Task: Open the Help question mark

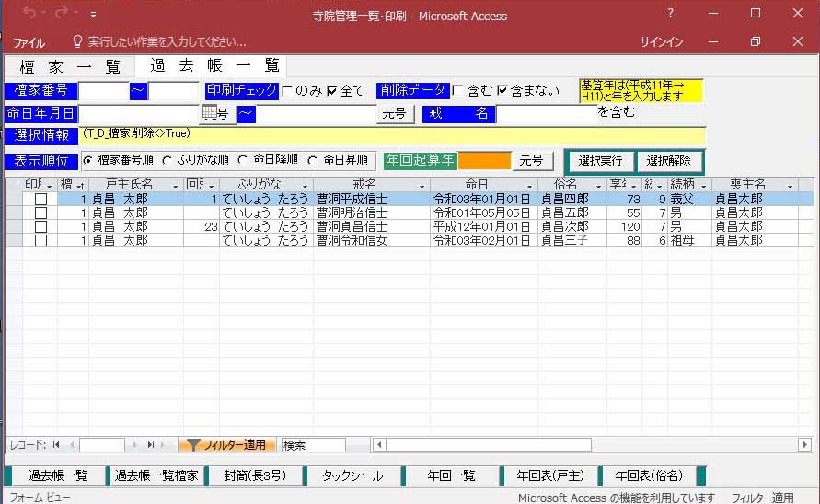Action: click(x=670, y=13)
